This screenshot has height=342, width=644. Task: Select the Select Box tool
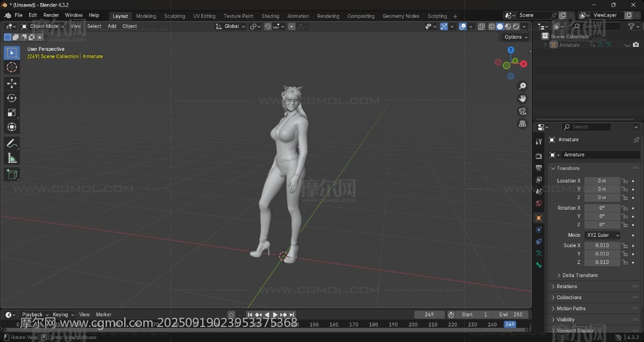12,53
